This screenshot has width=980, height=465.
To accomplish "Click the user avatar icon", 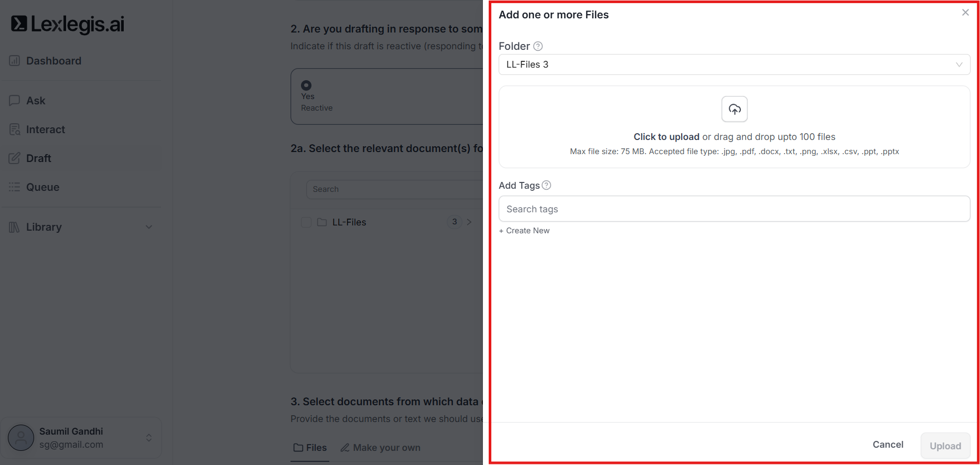I will pos(21,438).
